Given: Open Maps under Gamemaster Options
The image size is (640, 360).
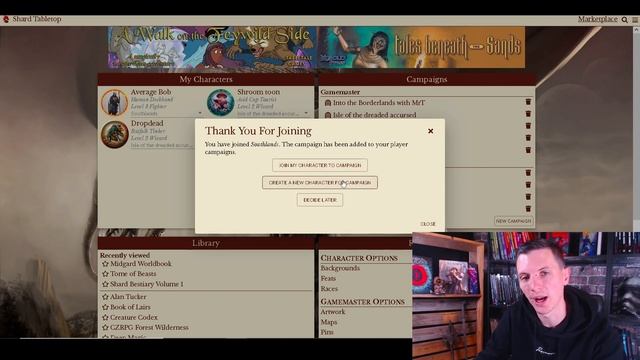Looking at the screenshot, I should 329,322.
